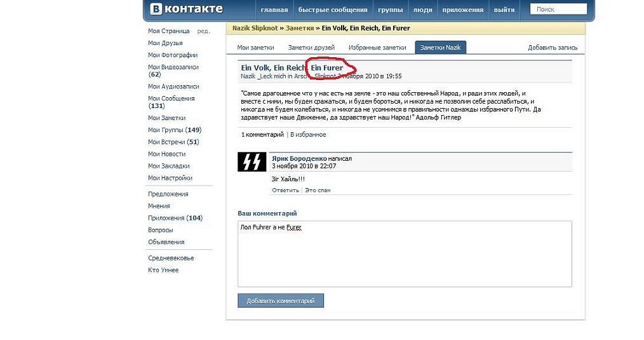Click выйти to log out
The image size is (644, 340).
tap(504, 10)
